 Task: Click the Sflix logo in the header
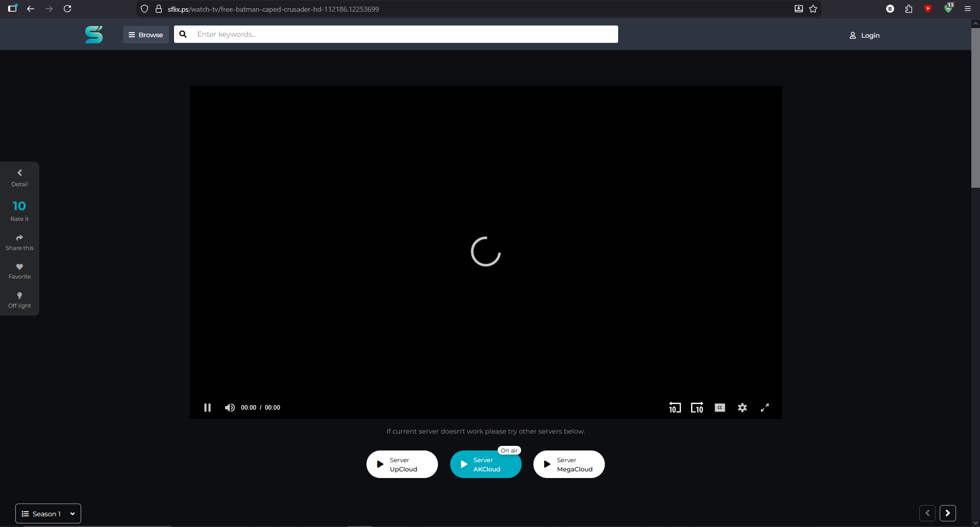click(94, 34)
